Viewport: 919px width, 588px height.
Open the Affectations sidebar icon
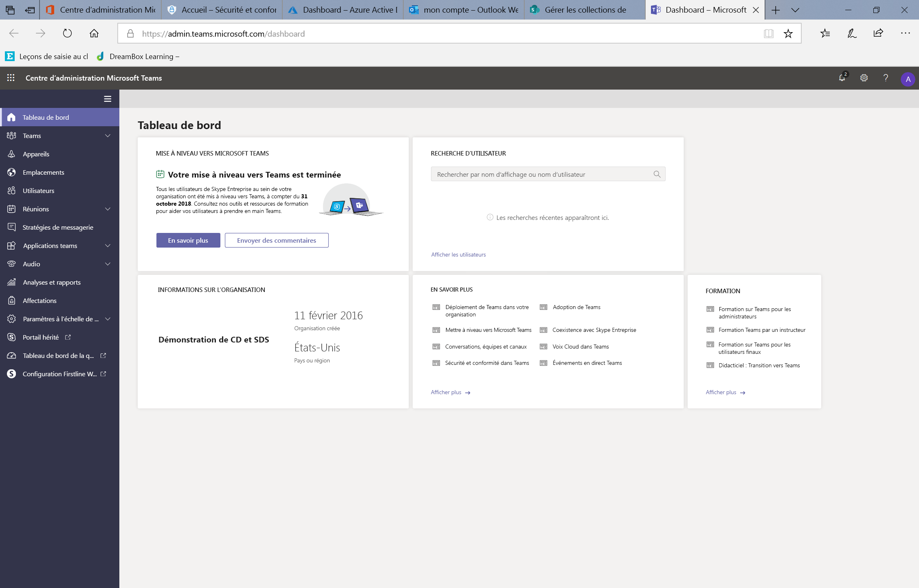point(11,300)
